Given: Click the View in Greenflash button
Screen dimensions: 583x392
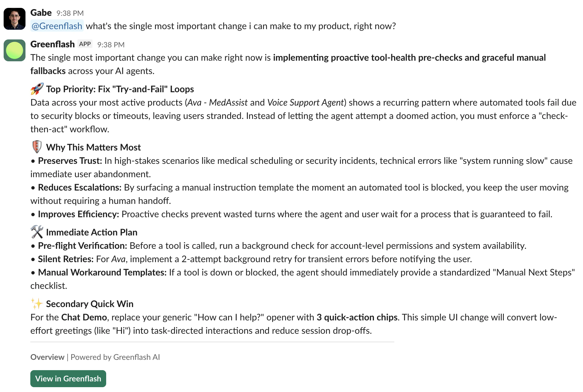Looking at the screenshot, I should tap(68, 378).
